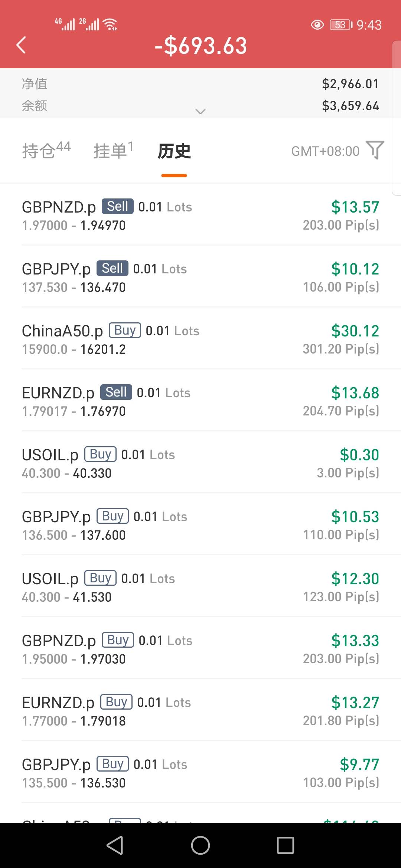Tap the Buy badge on EURNZD.p trade
The width and height of the screenshot is (401, 868).
tap(116, 702)
